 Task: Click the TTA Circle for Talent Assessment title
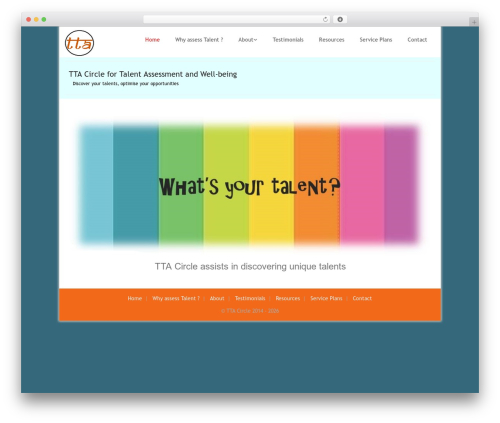[x=153, y=74]
